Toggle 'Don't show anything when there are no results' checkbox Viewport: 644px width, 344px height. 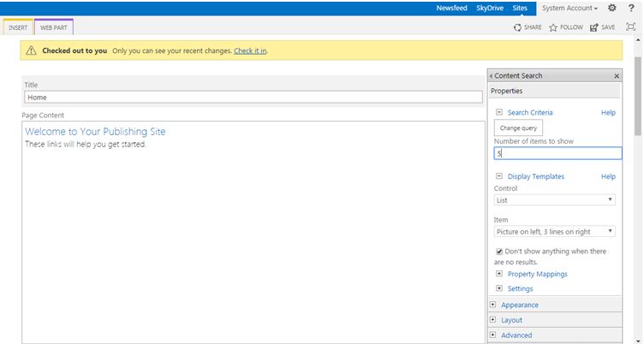point(499,252)
